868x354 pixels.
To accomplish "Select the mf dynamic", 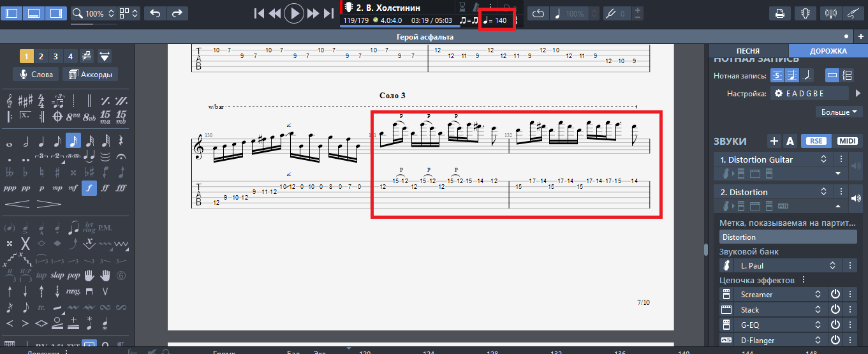I will (74, 188).
